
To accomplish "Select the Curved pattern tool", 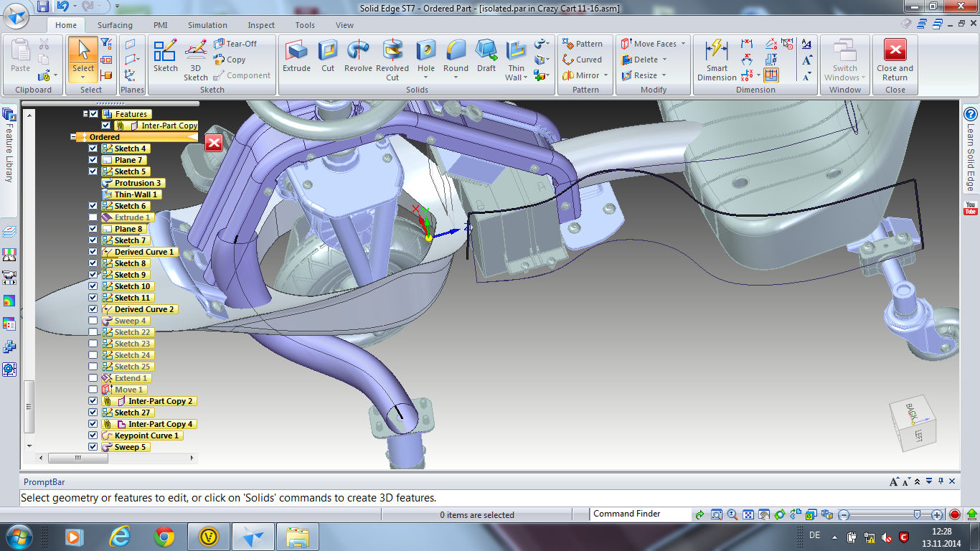I will [583, 60].
